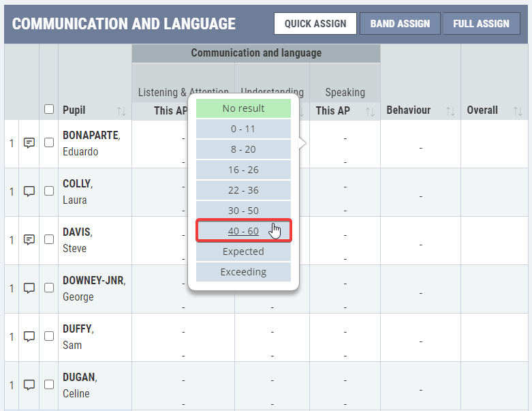Sort by Pupil column arrows

tap(121, 111)
